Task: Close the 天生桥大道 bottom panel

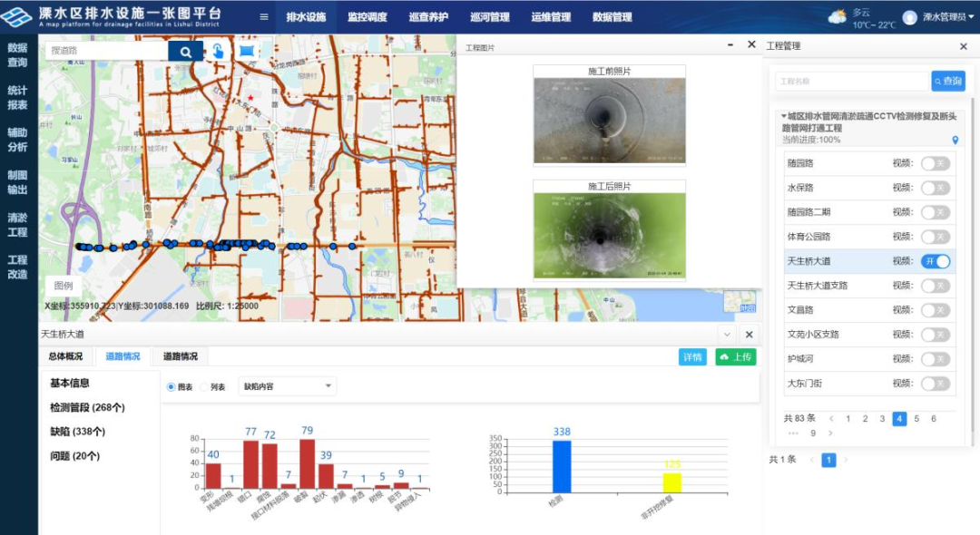Action: tap(749, 334)
